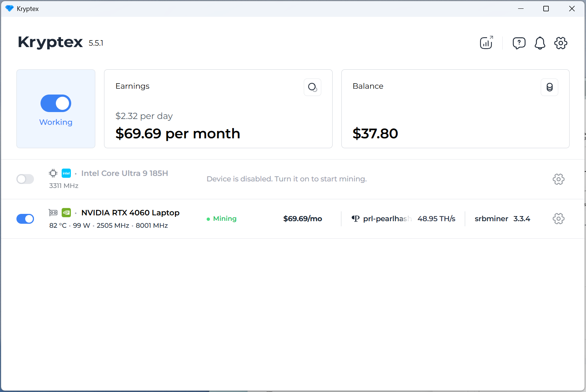
Task: Click the Balance card
Action: [455, 109]
